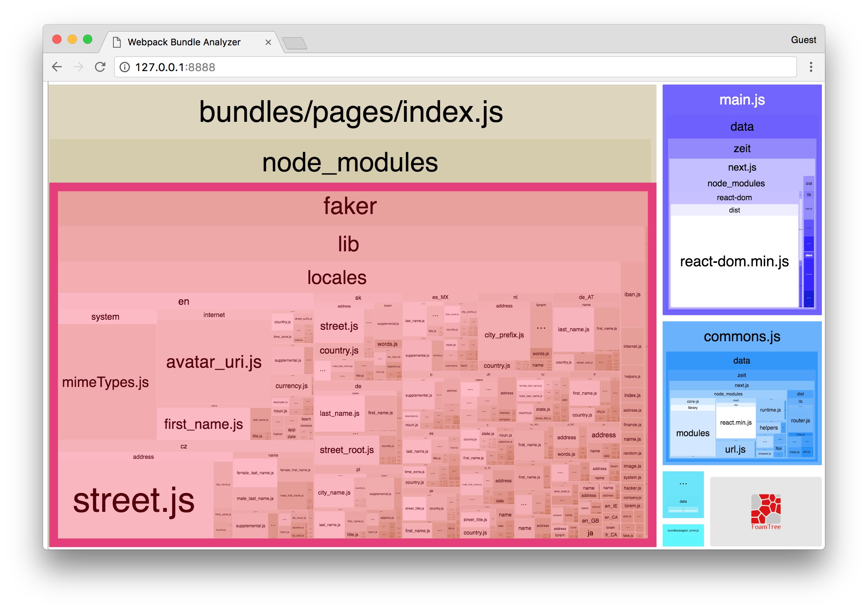Click the Guest profile button
This screenshot has height=611, width=868.
tap(803, 40)
